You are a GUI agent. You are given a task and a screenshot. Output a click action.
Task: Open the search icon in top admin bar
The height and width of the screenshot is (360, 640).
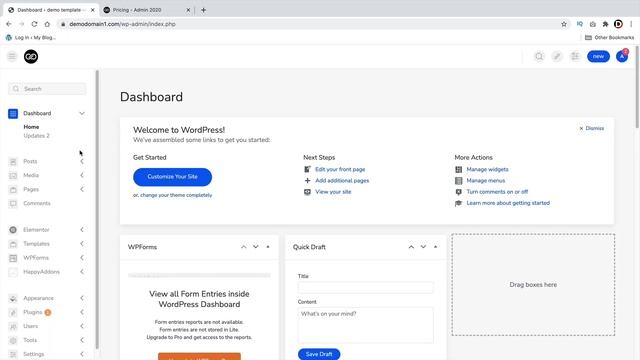[x=539, y=56]
